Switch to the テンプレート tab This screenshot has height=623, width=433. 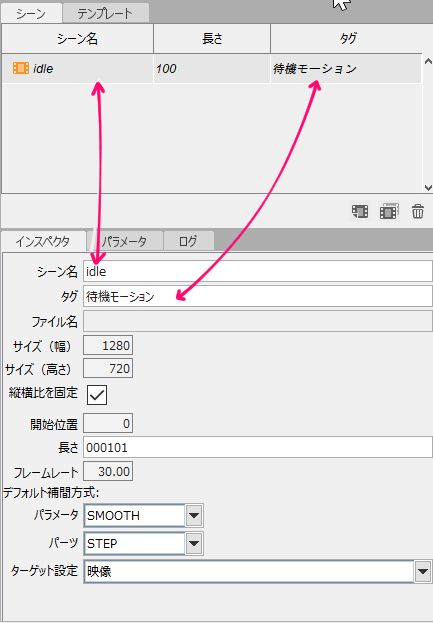click(x=105, y=13)
